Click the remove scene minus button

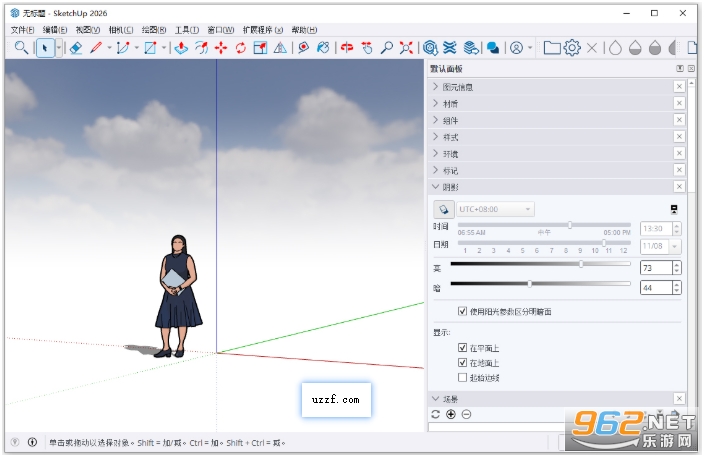(466, 414)
